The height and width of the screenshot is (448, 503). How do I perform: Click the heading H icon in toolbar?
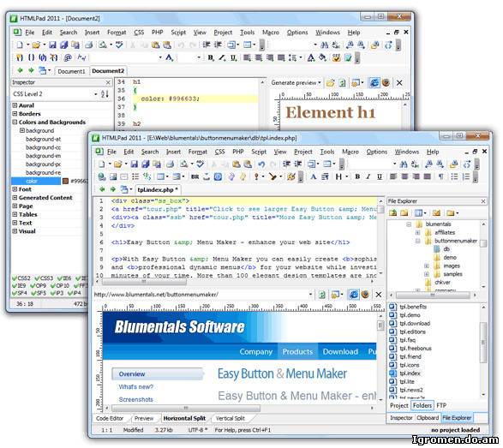(338, 176)
